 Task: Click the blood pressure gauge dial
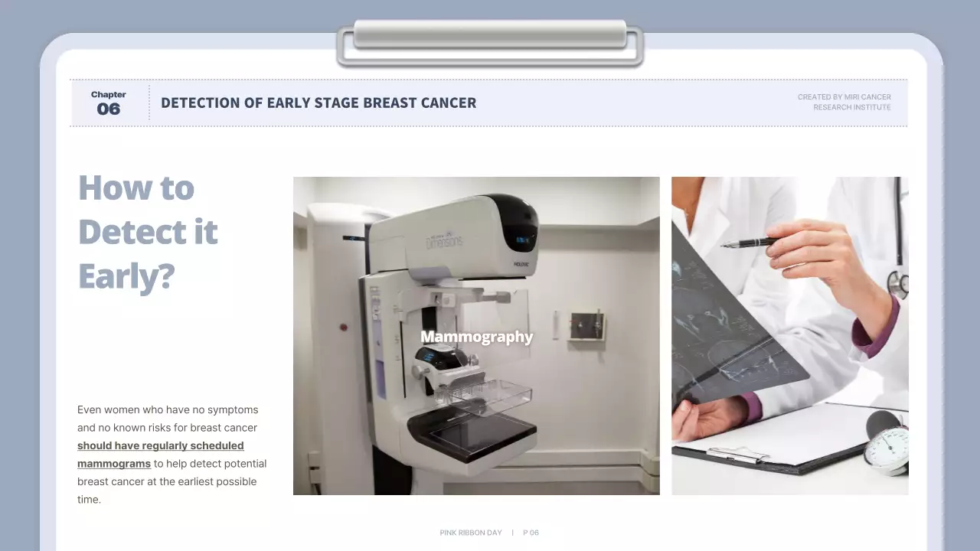(x=890, y=449)
